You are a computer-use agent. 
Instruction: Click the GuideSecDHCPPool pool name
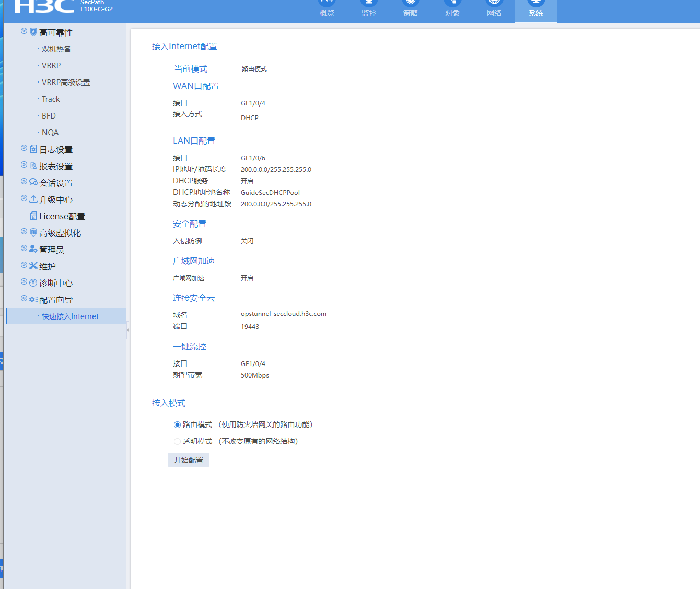(270, 193)
